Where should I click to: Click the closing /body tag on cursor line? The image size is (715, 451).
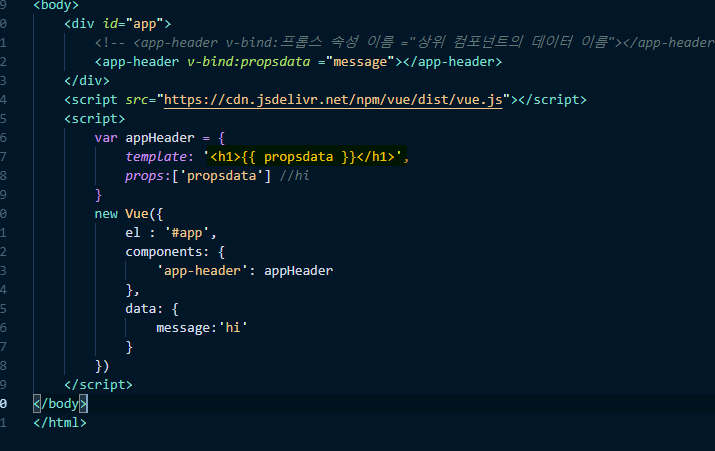click(60, 404)
